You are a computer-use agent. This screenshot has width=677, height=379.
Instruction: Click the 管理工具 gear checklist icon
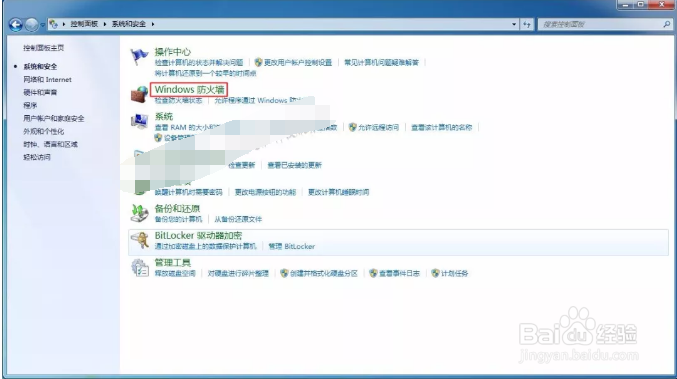[x=140, y=268]
